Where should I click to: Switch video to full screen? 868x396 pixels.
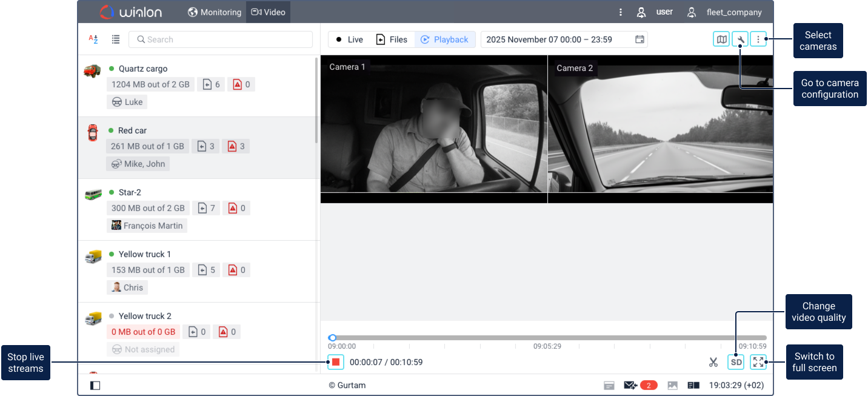758,362
